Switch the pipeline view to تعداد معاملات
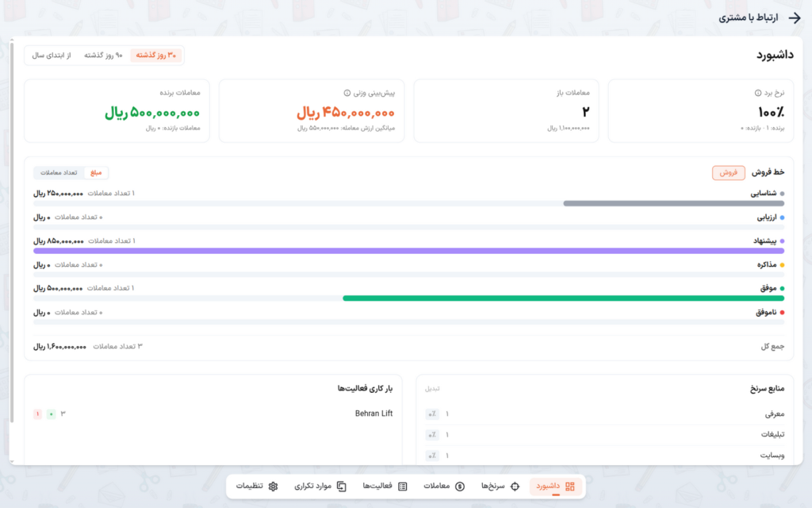 tap(59, 172)
